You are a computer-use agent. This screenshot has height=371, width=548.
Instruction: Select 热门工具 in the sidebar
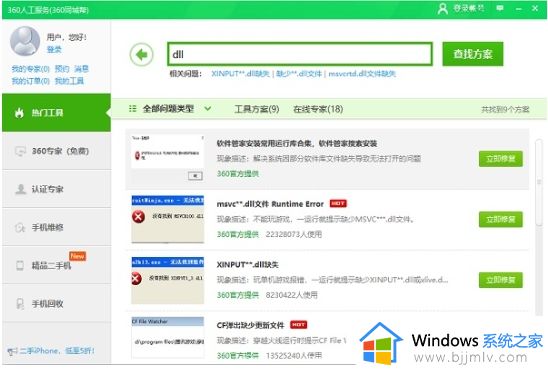(x=56, y=112)
